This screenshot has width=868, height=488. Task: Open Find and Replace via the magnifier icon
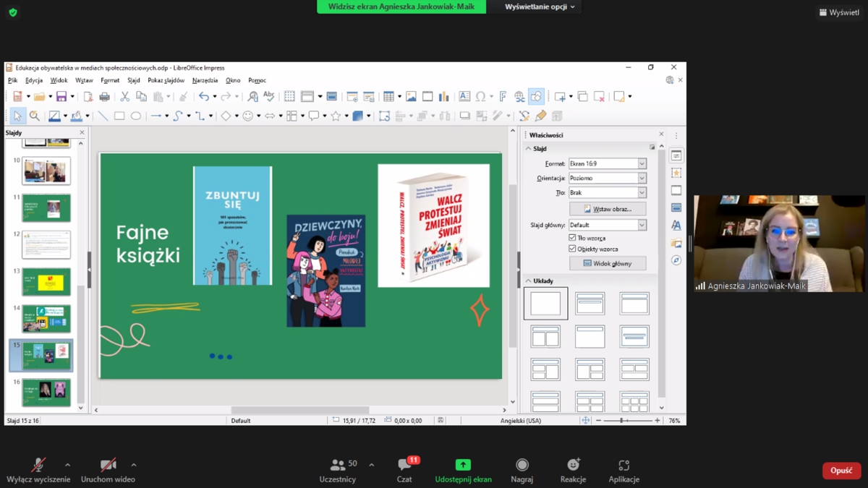click(252, 97)
